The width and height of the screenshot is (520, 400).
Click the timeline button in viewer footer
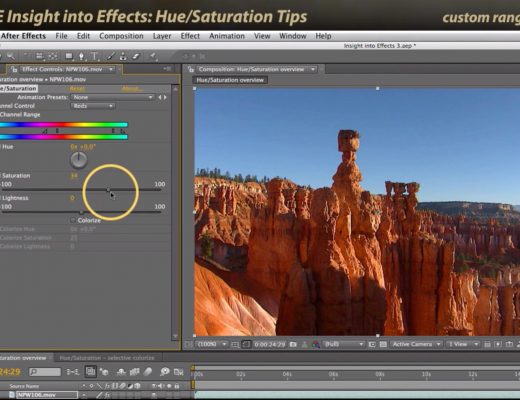[x=509, y=344]
